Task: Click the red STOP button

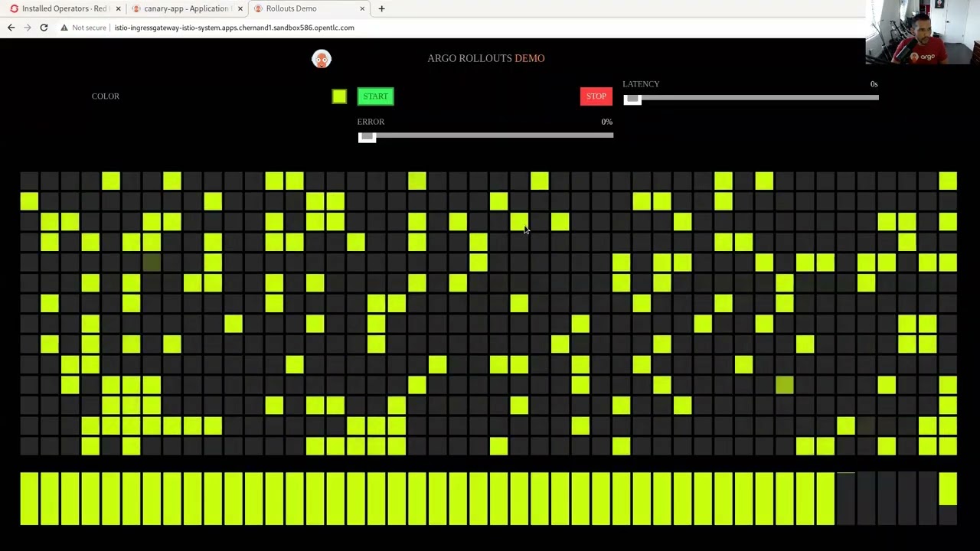Action: pos(596,96)
